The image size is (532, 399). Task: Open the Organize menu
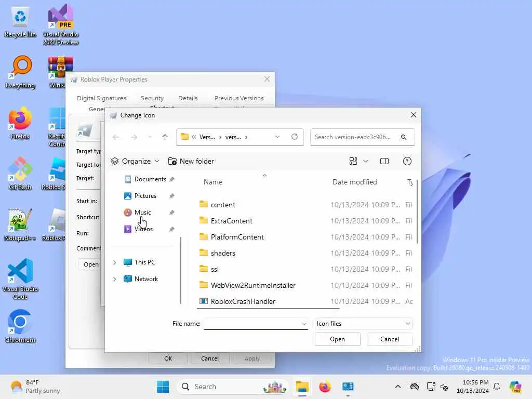[135, 161]
